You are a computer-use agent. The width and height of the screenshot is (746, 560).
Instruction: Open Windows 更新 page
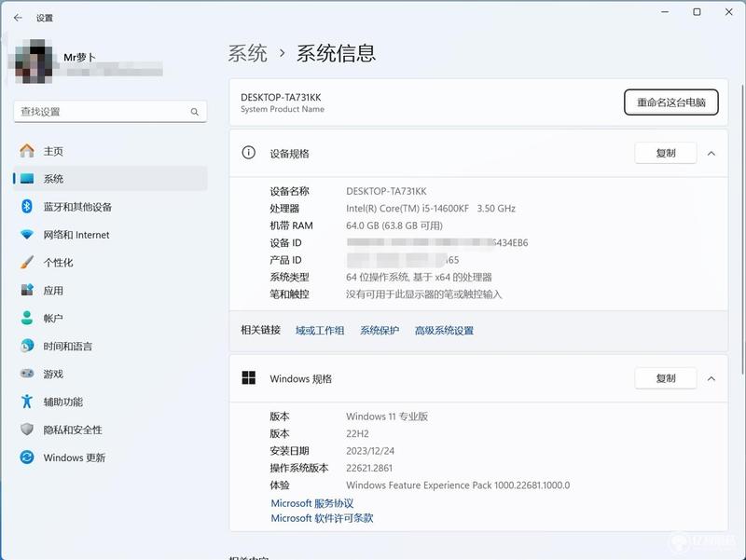(110, 458)
